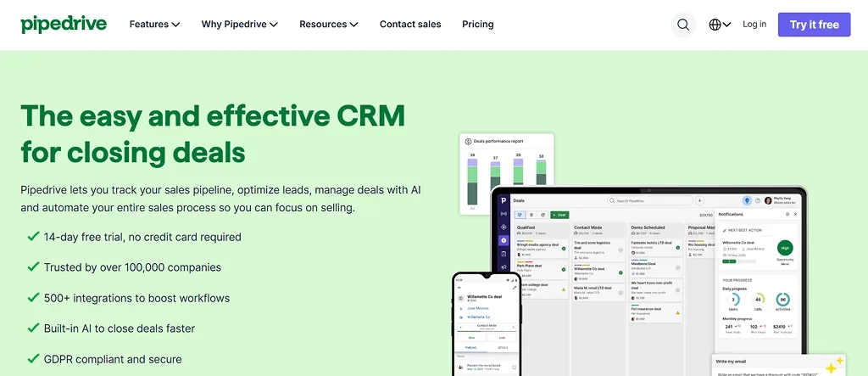Open the Pricing page
This screenshot has height=376, width=868.
478,25
